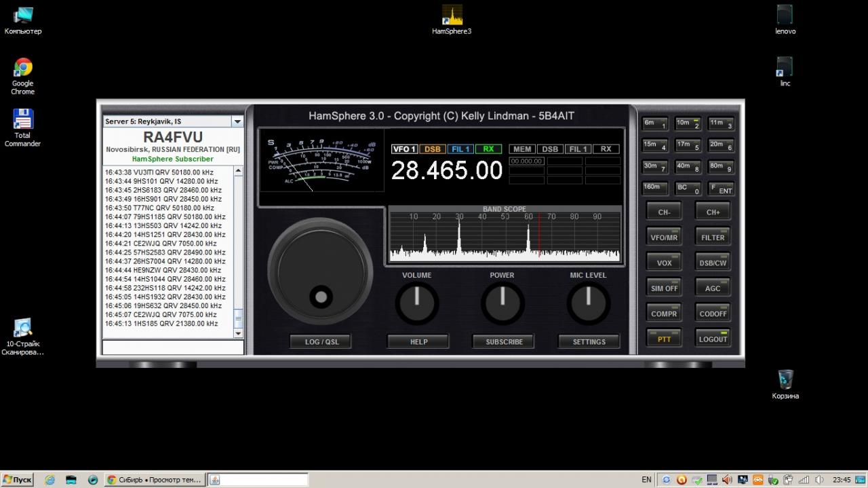Toggle the SIM OFF button

pyautogui.click(x=664, y=288)
